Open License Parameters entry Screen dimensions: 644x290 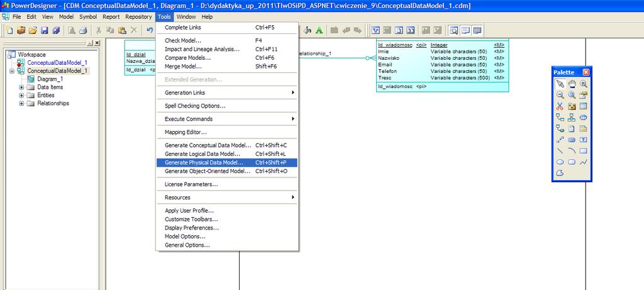coord(227,184)
